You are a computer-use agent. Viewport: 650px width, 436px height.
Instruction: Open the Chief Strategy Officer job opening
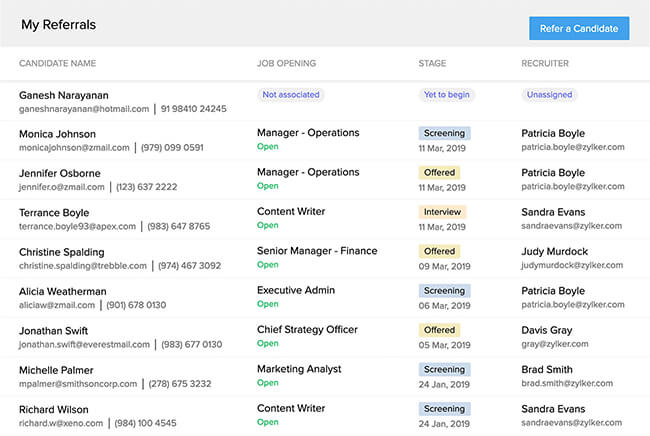click(x=307, y=330)
